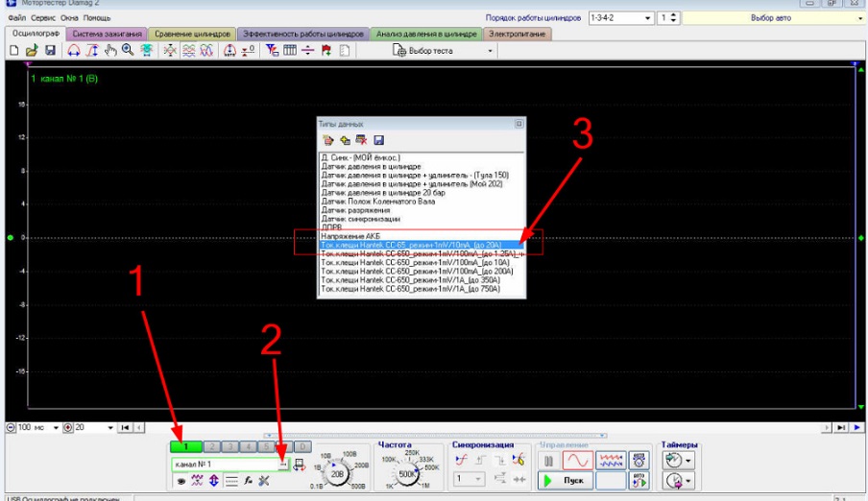
Task: Open the Выбор теста dropdown
Action: click(x=490, y=51)
